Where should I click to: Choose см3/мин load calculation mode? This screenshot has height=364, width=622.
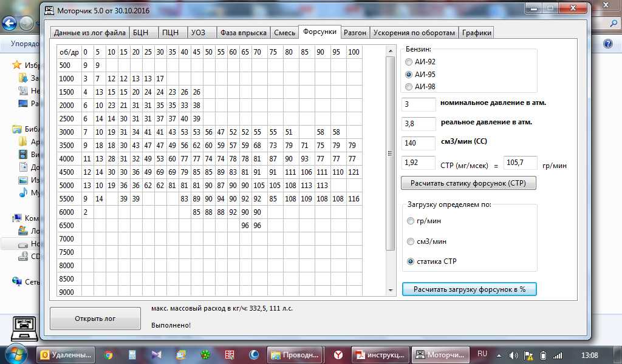pos(411,241)
